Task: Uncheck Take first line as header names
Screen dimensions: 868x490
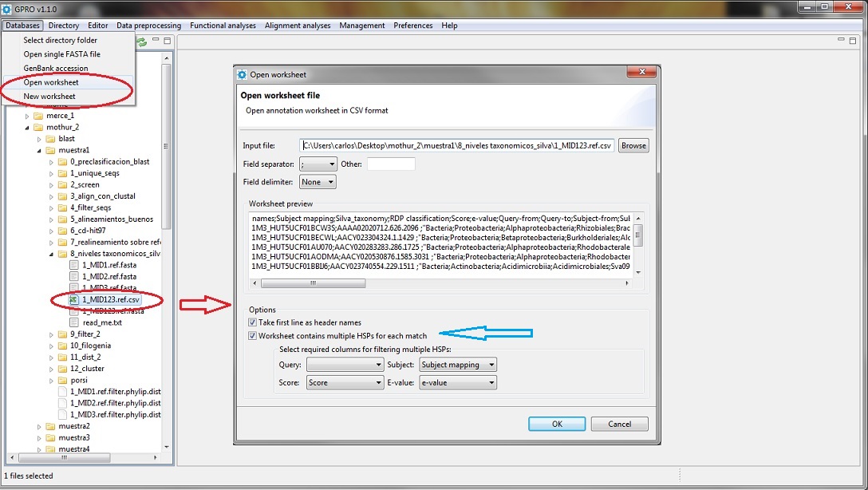Action: (x=253, y=323)
